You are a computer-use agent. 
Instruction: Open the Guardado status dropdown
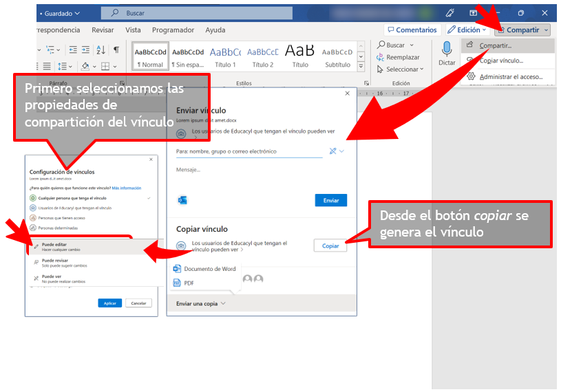point(77,14)
